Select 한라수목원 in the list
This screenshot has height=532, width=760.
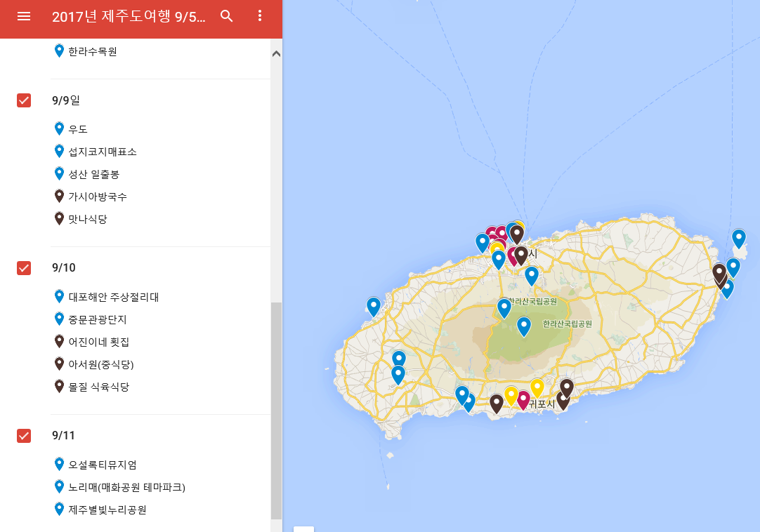[93, 51]
